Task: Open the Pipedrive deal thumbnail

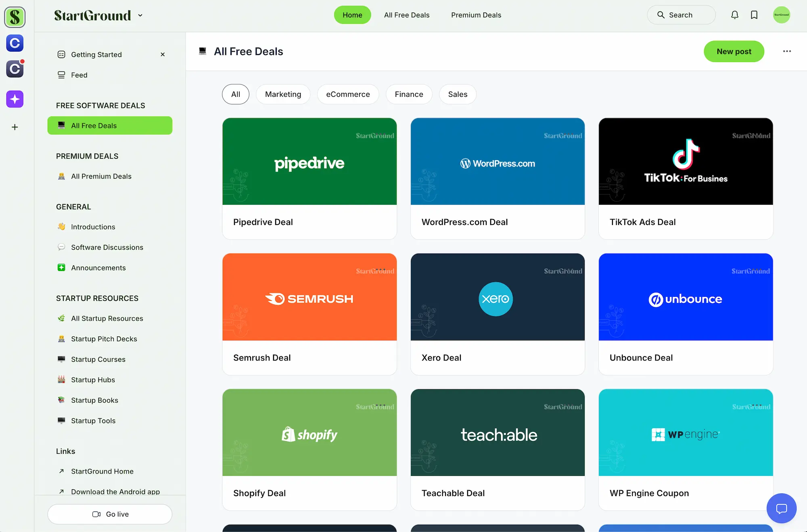Action: coord(309,161)
